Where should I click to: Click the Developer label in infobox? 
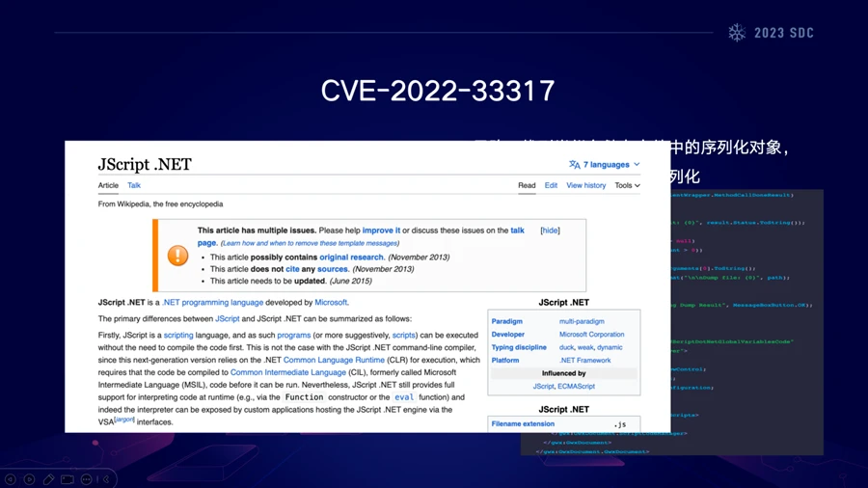click(x=507, y=335)
